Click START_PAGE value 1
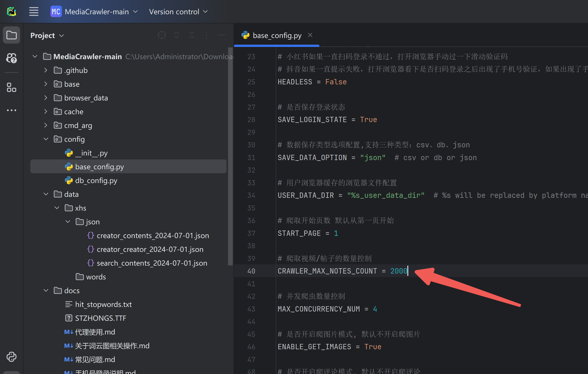Image resolution: width=588 pixels, height=374 pixels. click(336, 233)
